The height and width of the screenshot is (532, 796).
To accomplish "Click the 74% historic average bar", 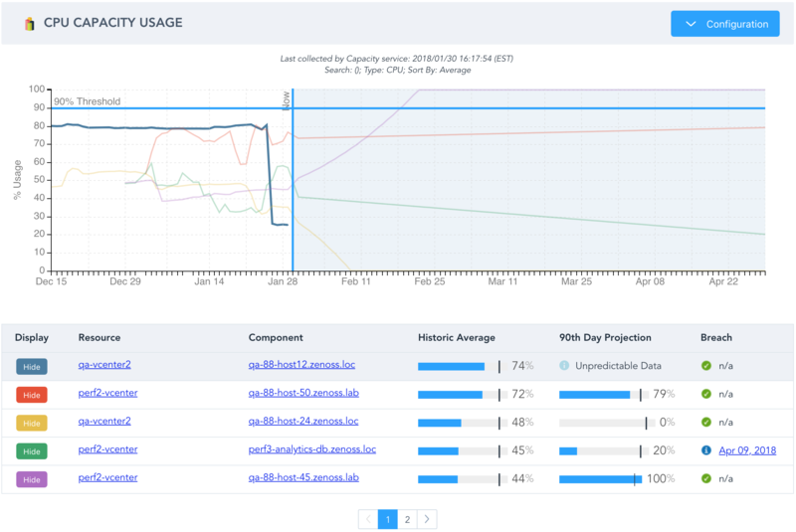I will 462,366.
